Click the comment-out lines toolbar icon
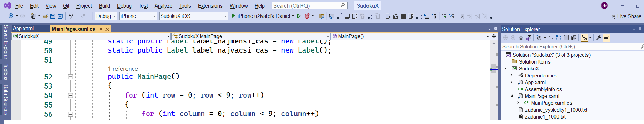 point(445,16)
